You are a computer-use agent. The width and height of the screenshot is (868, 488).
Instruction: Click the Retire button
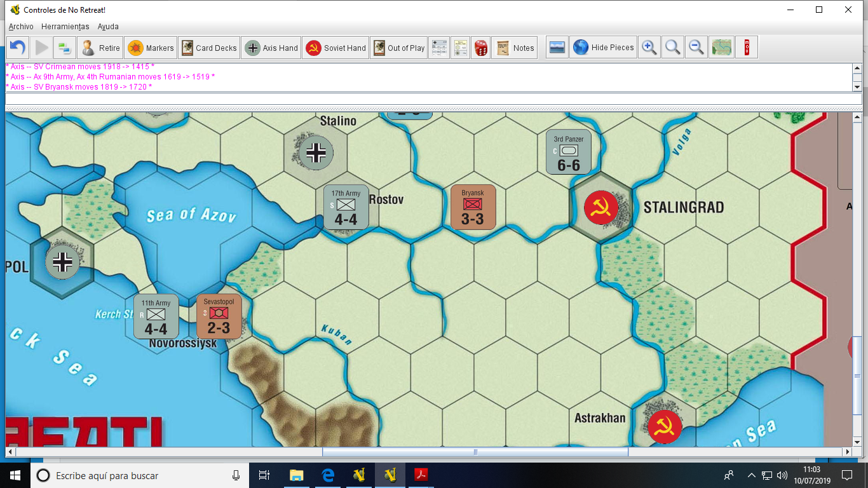[x=100, y=48]
